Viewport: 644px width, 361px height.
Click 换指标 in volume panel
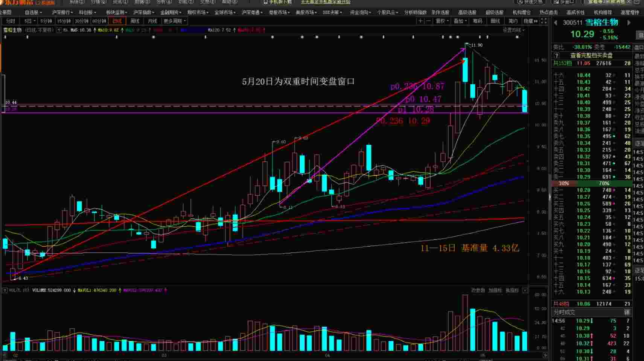(x=512, y=290)
